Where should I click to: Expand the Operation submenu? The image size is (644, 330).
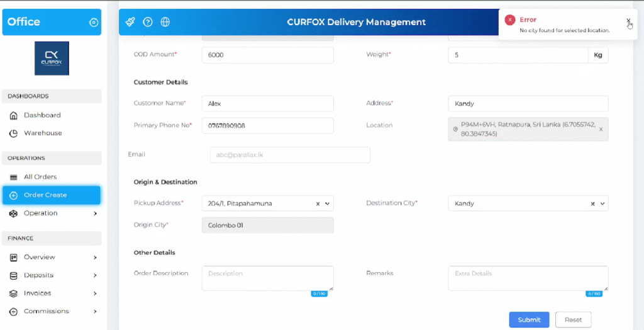pyautogui.click(x=95, y=213)
